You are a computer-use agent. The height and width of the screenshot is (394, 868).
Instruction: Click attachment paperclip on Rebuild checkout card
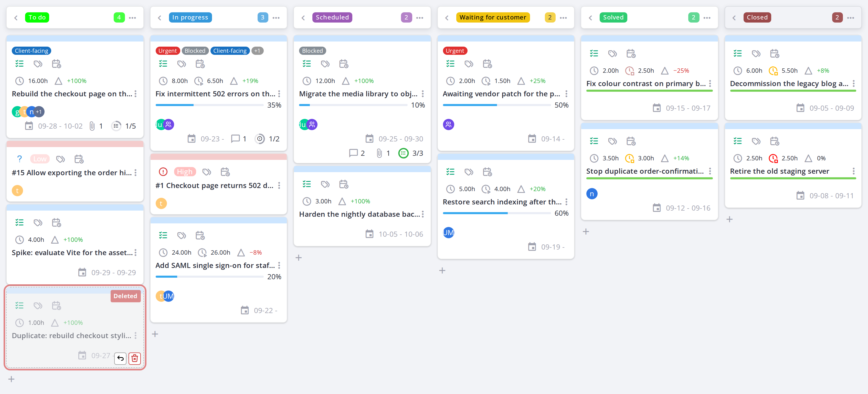click(x=92, y=126)
